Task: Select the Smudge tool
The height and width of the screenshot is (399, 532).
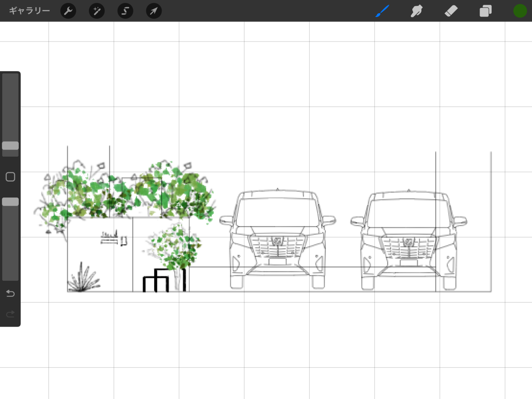Action: coord(416,11)
